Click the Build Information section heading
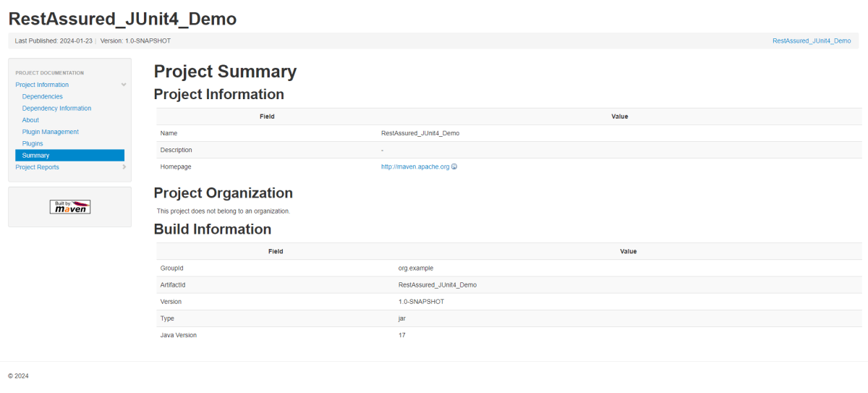The width and height of the screenshot is (868, 393). (x=213, y=229)
